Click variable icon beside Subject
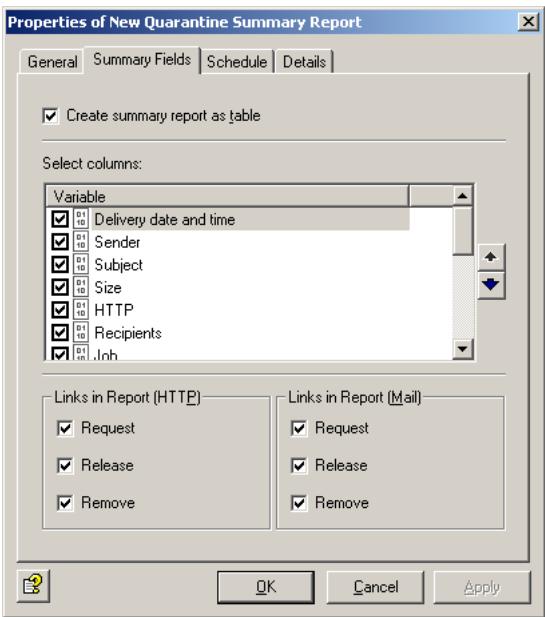The image size is (545, 617). [x=81, y=264]
